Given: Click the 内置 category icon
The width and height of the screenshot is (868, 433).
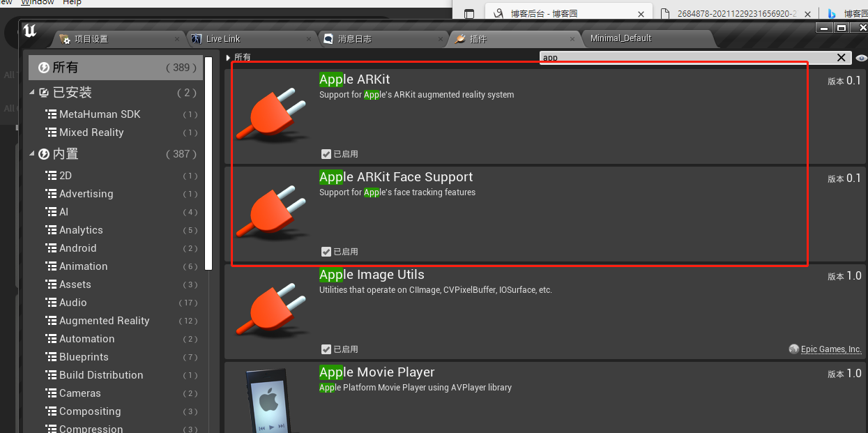Looking at the screenshot, I should [x=44, y=154].
